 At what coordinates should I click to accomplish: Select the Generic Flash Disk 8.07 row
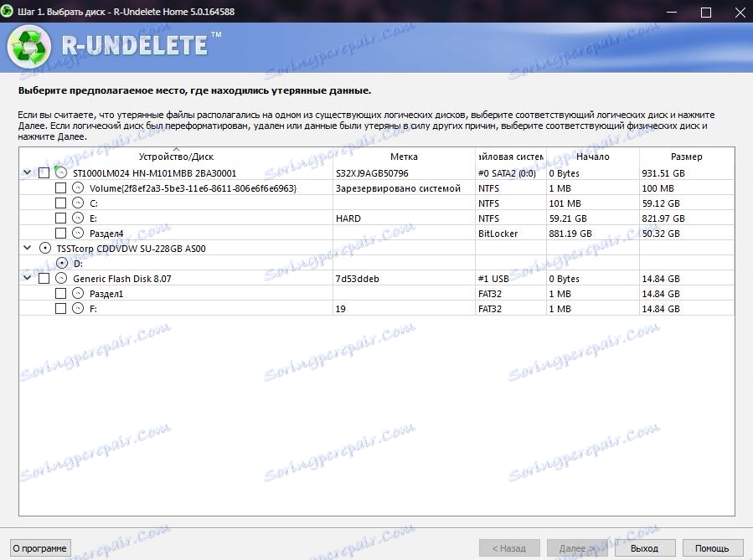pyautogui.click(x=122, y=279)
